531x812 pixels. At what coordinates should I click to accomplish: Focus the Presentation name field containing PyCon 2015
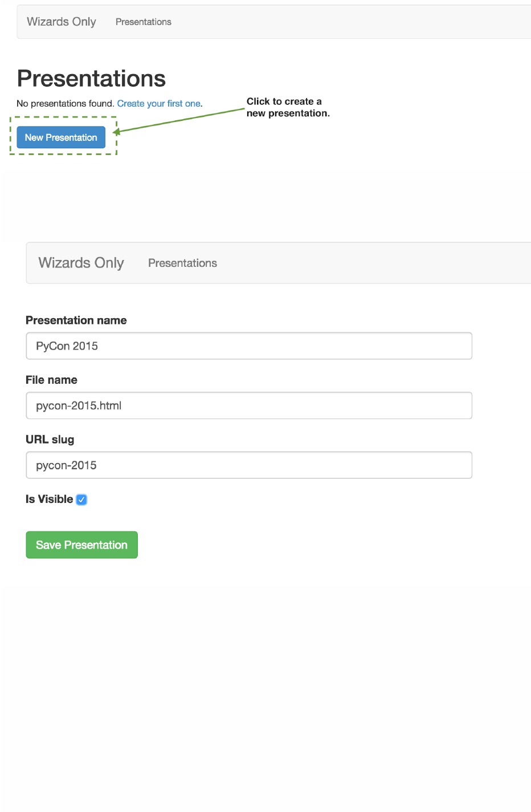coord(249,346)
